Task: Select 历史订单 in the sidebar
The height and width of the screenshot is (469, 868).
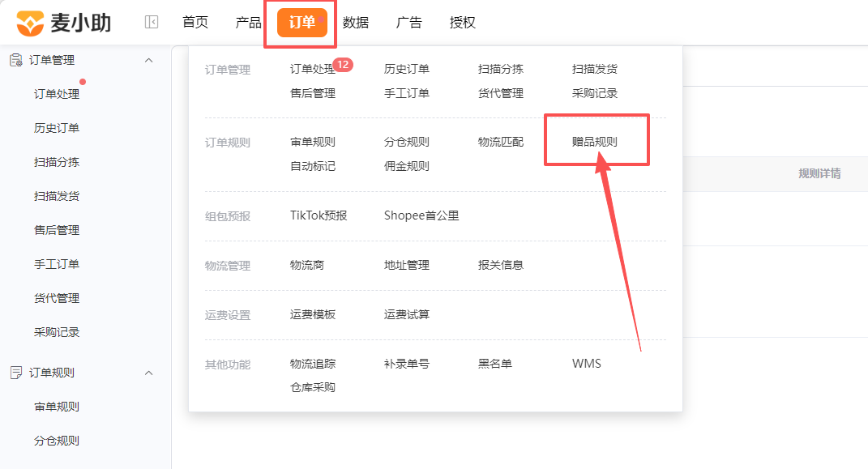Action: click(x=57, y=128)
